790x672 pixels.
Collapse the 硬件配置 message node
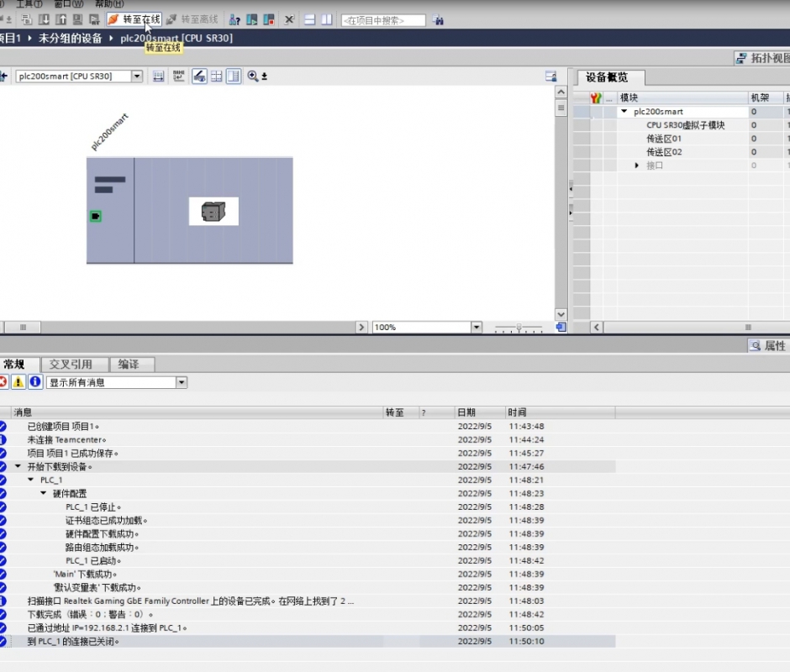coord(44,493)
